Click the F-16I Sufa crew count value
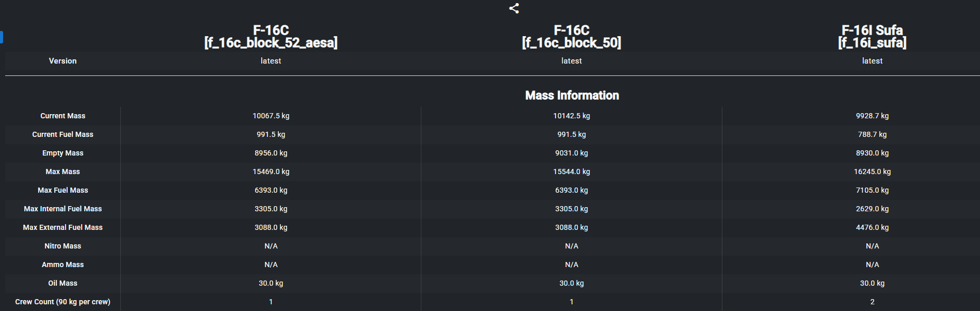 pyautogui.click(x=872, y=302)
